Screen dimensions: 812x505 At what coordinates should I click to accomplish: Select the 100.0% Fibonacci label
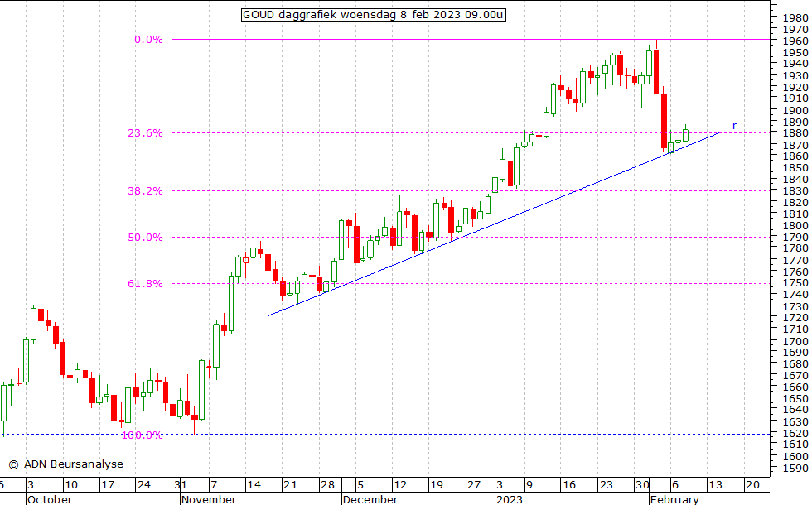coord(142,435)
